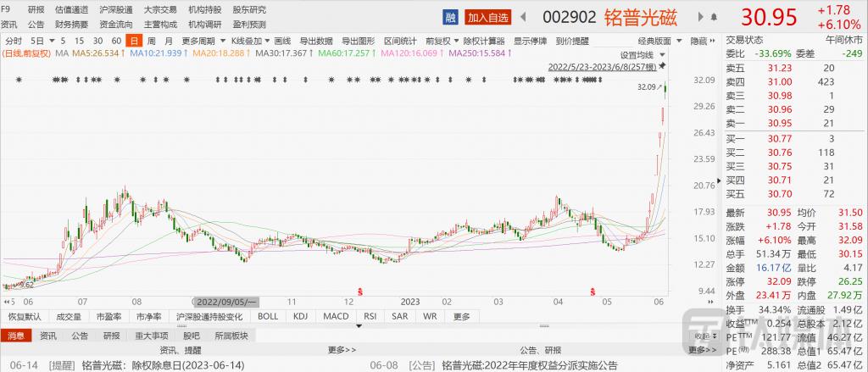Collapse the side panel using the small left-edge arrow
The height and width of the screenshot is (372, 868).
tap(720, 180)
